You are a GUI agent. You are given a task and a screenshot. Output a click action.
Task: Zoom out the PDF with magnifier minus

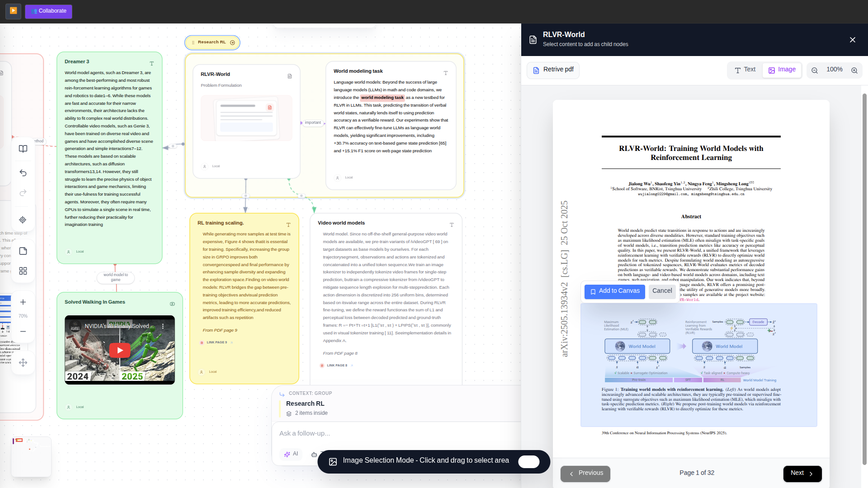point(815,70)
